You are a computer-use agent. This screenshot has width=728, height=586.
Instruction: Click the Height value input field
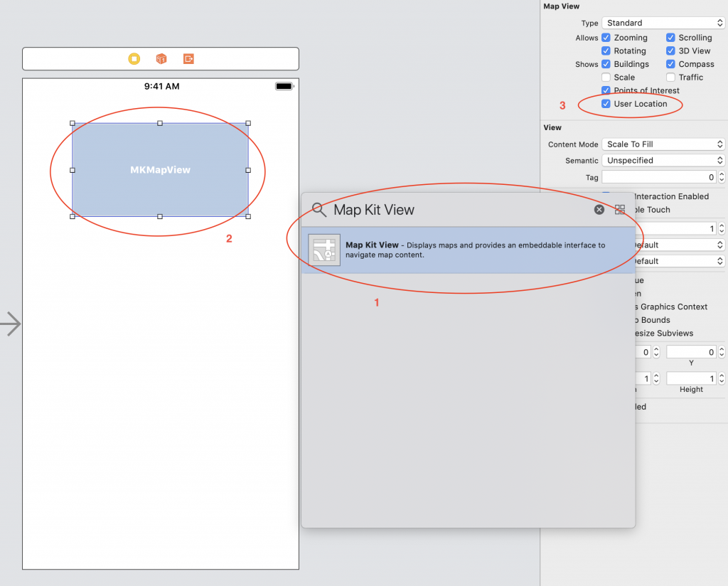(x=692, y=378)
